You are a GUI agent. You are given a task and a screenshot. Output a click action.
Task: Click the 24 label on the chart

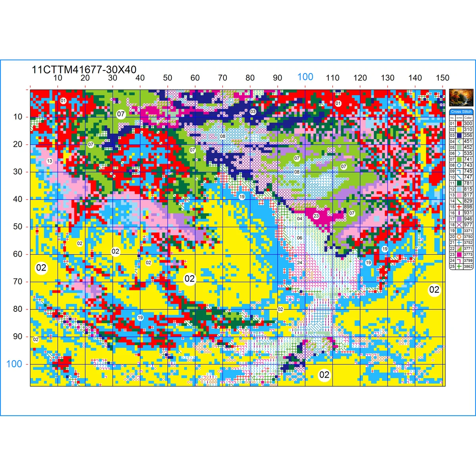click(x=299, y=263)
